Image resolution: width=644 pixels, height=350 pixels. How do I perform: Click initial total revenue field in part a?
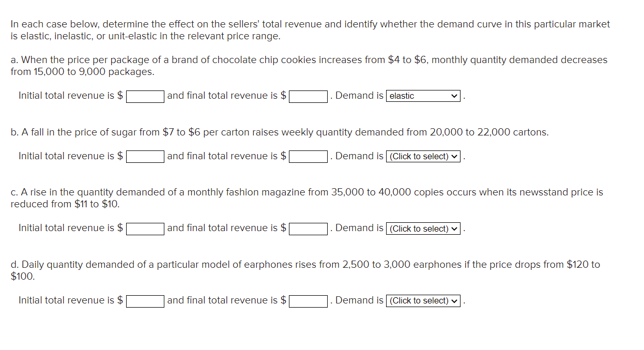point(145,96)
